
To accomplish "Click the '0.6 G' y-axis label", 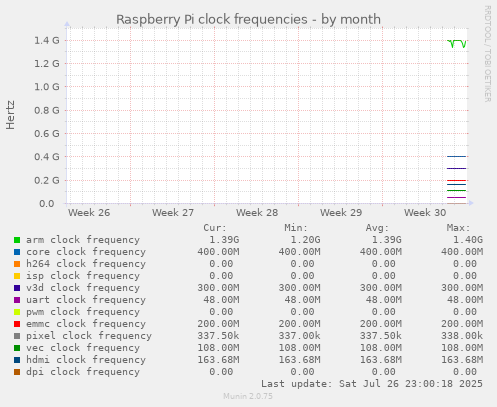I will (47, 134).
